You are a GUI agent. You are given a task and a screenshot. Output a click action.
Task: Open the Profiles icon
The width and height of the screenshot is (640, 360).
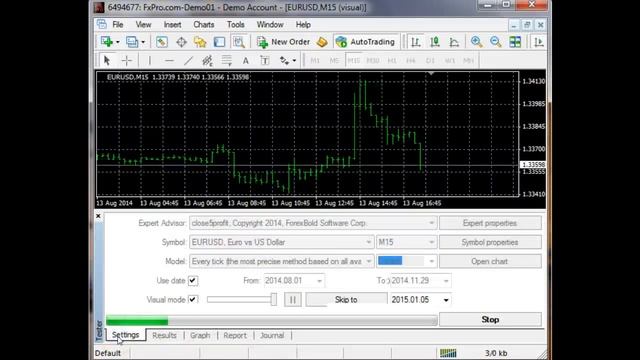132,42
